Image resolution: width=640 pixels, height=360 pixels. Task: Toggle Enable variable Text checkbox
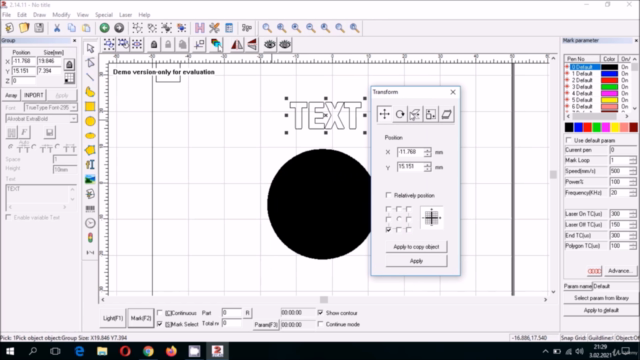click(8, 217)
